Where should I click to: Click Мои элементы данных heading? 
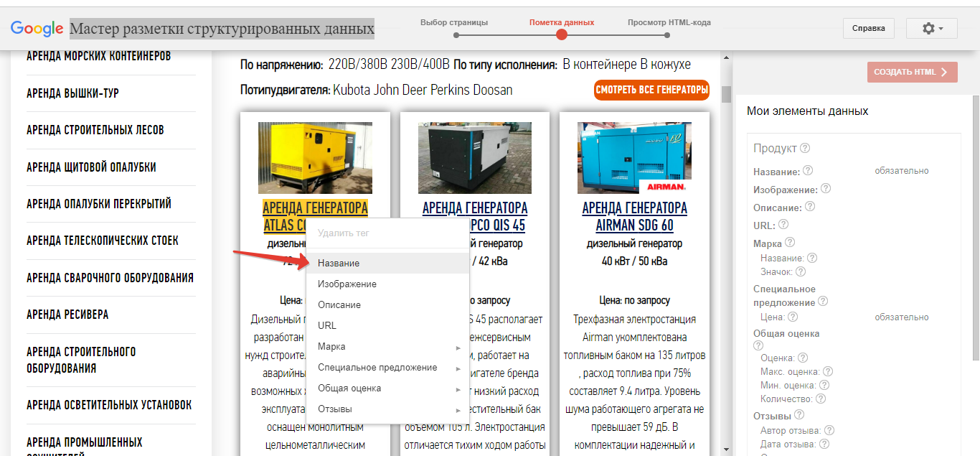(x=808, y=111)
